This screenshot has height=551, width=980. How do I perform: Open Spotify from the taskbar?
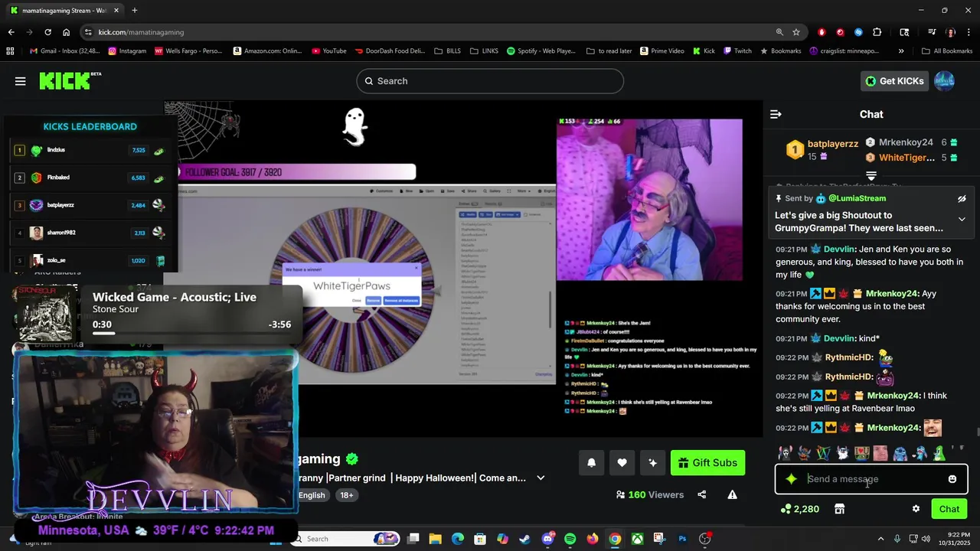coord(570,539)
